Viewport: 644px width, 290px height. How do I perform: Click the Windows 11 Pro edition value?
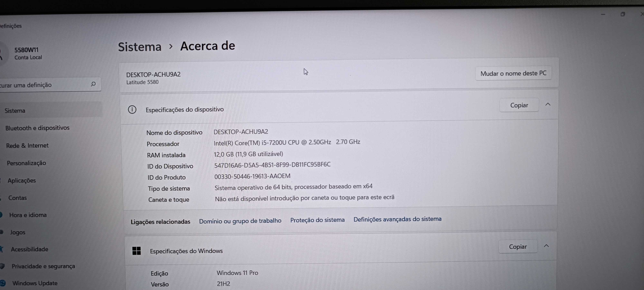coord(237,273)
